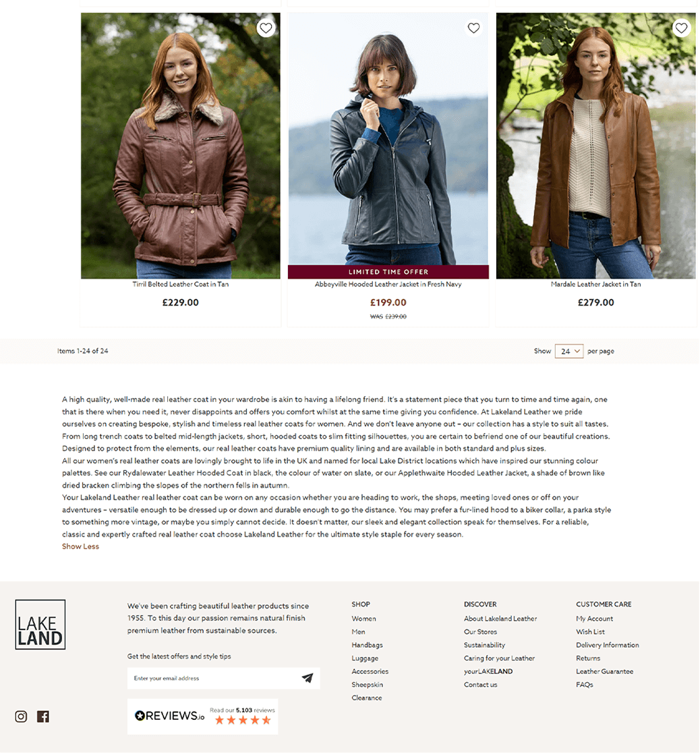Open the Instagram page
This screenshot has height=755, width=700.
21,717
